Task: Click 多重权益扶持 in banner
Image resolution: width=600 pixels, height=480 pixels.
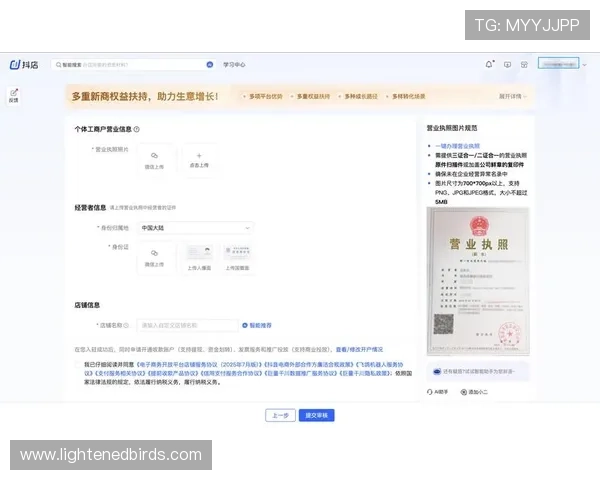Action: pyautogui.click(x=313, y=96)
